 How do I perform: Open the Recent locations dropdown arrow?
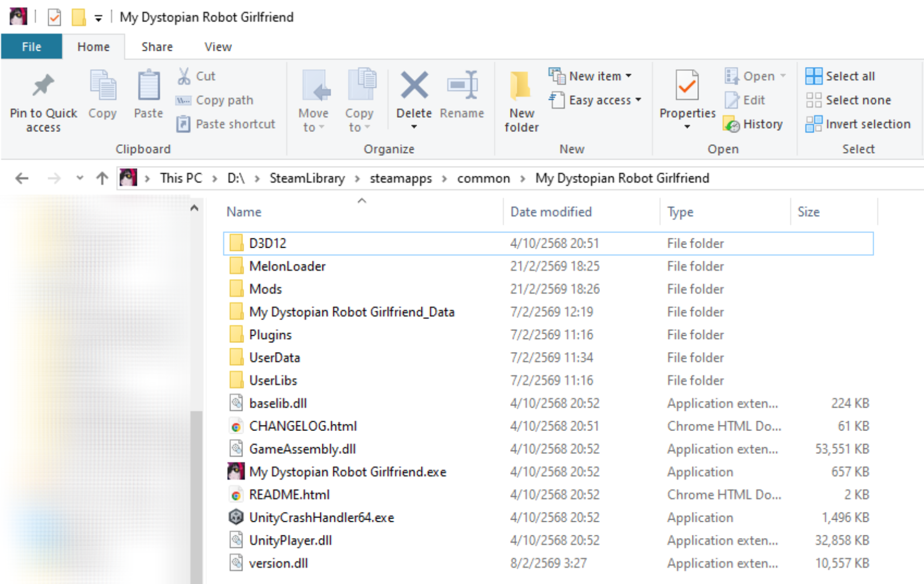(x=80, y=178)
